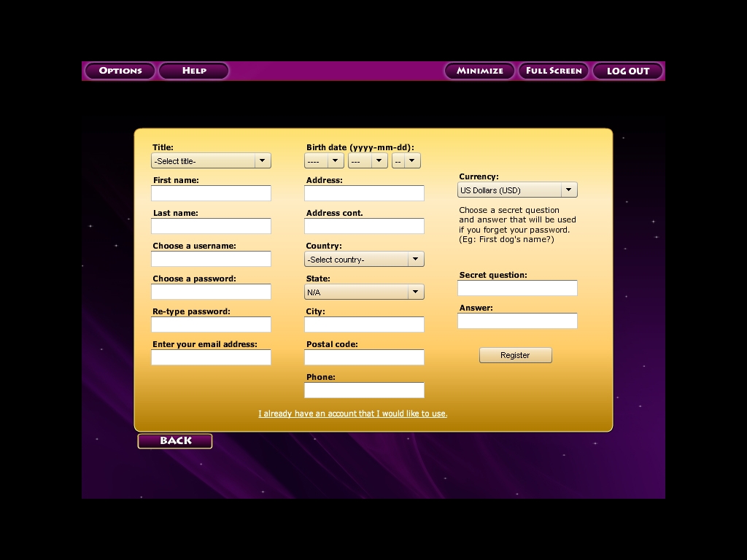Click the Minimize button
The image size is (747, 560).
coord(480,71)
